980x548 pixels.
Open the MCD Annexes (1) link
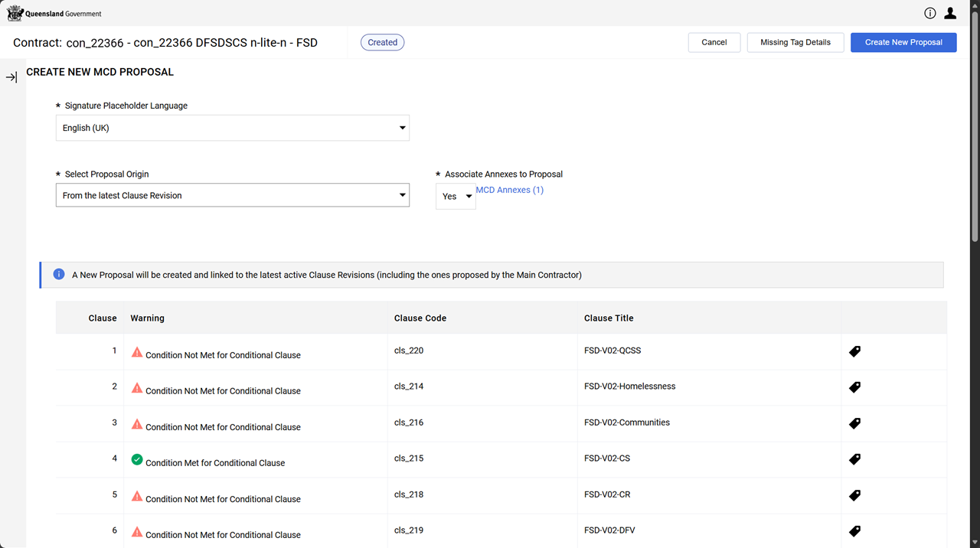(509, 190)
